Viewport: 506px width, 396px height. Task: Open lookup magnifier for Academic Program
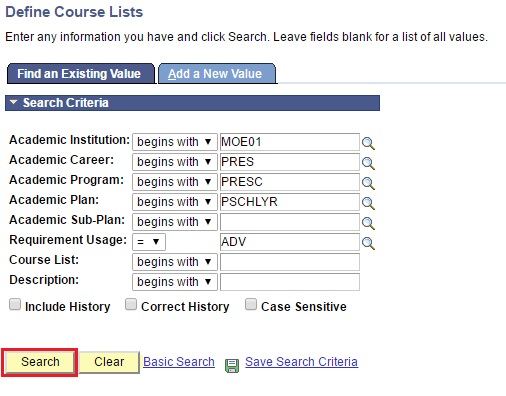tap(368, 183)
